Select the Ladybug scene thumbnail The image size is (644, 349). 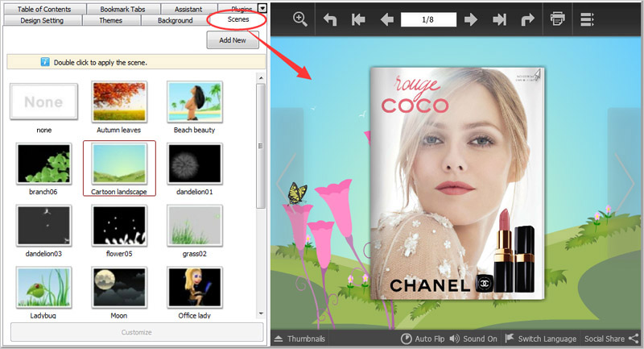point(44,287)
